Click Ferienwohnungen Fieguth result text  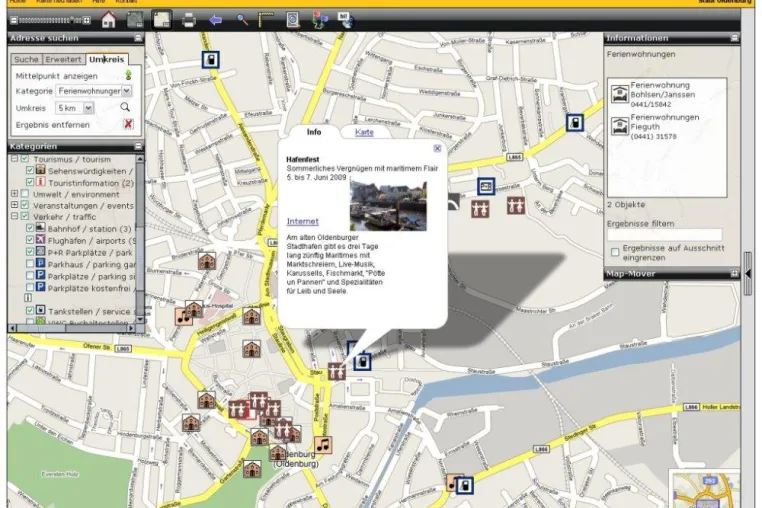point(664,127)
